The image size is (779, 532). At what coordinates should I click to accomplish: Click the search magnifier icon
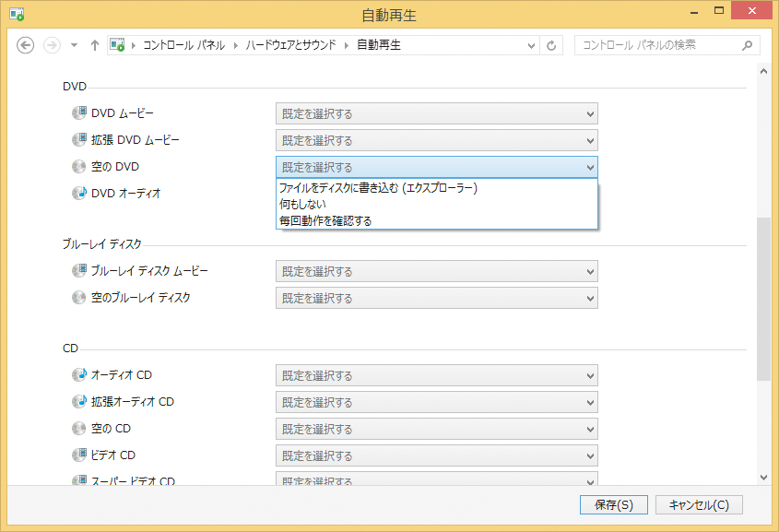pyautogui.click(x=747, y=46)
